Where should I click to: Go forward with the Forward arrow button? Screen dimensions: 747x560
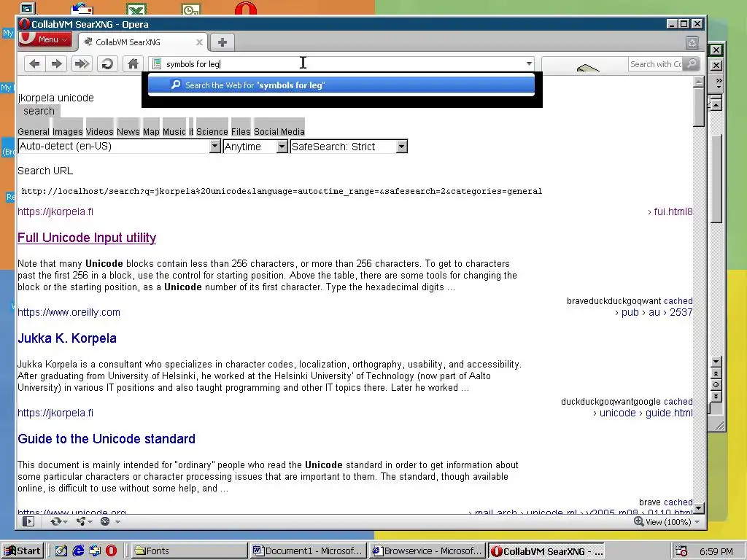pos(56,64)
